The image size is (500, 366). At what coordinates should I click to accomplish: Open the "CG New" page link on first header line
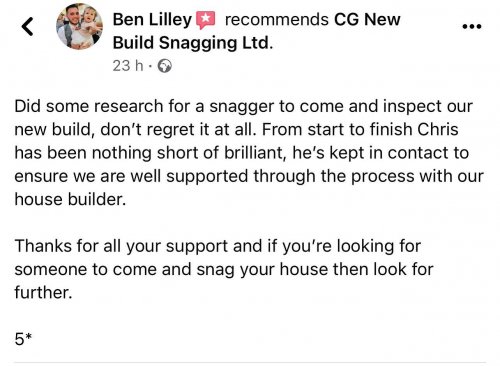367,19
